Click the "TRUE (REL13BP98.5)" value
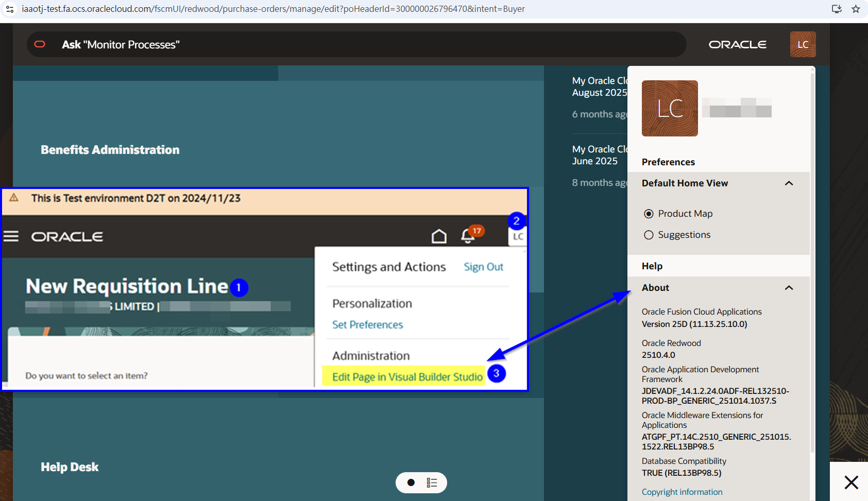The height and width of the screenshot is (501, 868). 682,473
